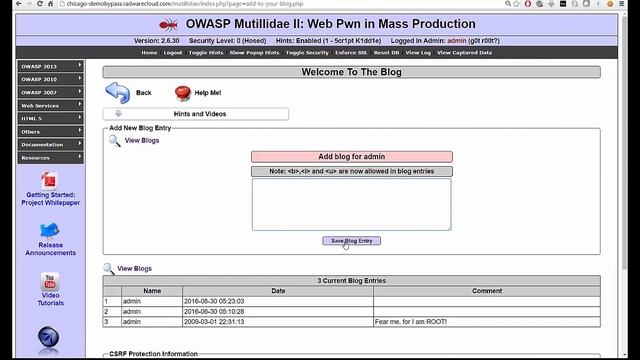Click the red Opera extension icon
Viewport: 640px width, 360px height.
tap(528, 4)
